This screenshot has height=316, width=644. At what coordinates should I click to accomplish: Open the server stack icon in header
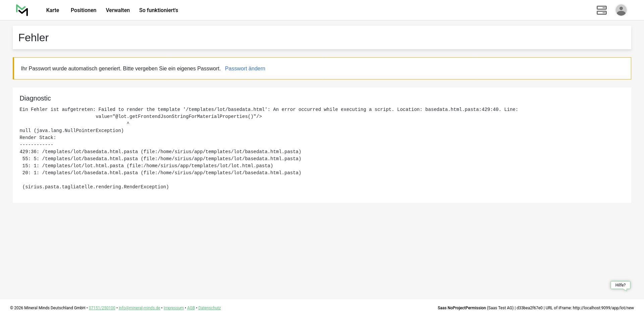pyautogui.click(x=601, y=10)
